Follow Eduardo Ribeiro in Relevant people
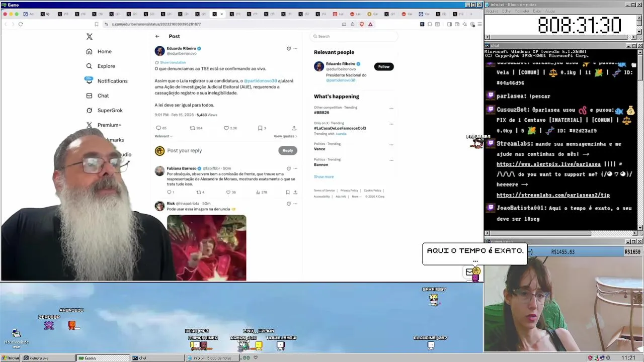 pyautogui.click(x=383, y=66)
